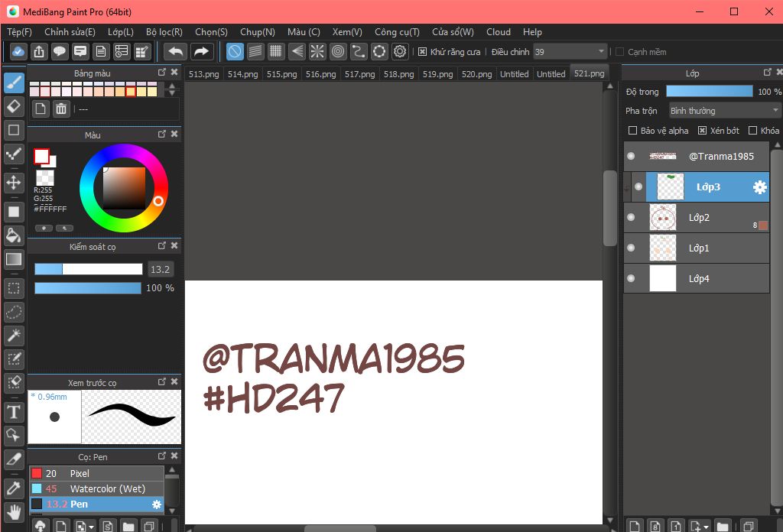Select the Lasso tool

click(14, 312)
